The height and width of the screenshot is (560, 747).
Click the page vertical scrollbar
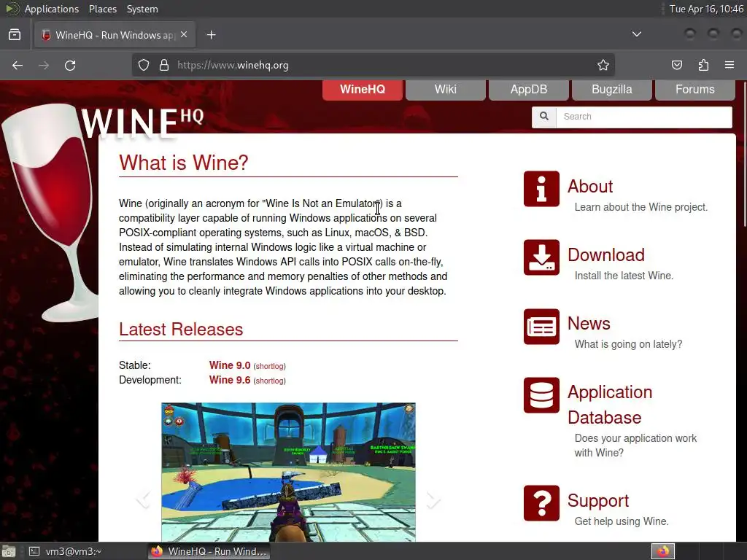[743, 152]
